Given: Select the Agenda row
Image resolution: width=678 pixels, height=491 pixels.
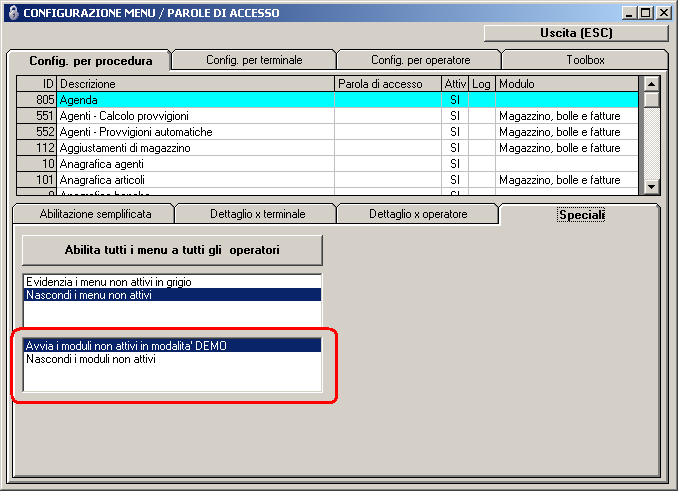Looking at the screenshot, I should pyautogui.click(x=327, y=100).
